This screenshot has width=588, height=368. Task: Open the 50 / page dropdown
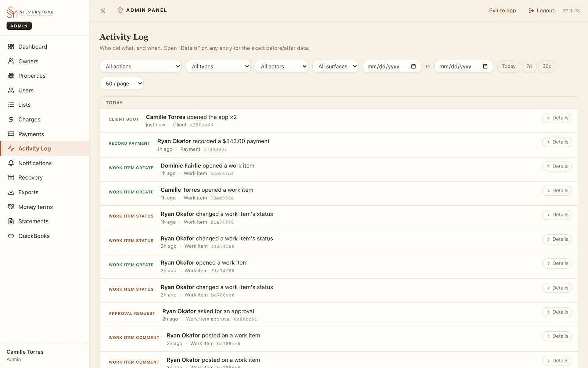(x=122, y=84)
